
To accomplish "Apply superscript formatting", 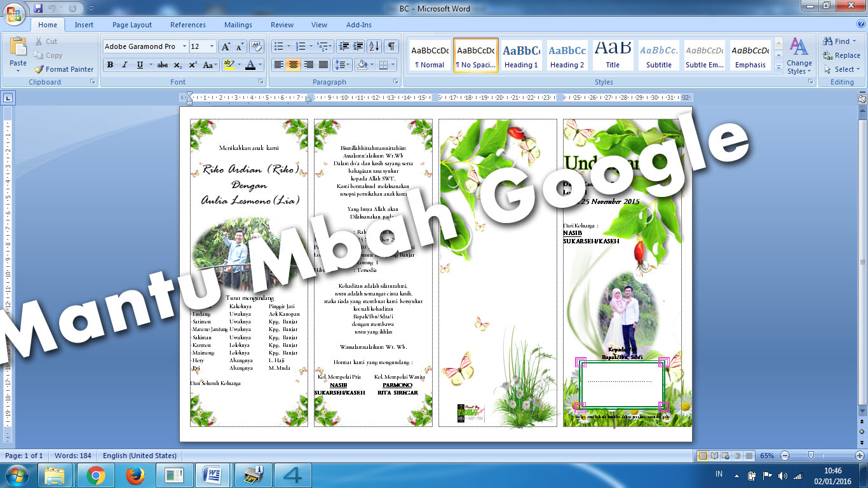I will coord(192,65).
